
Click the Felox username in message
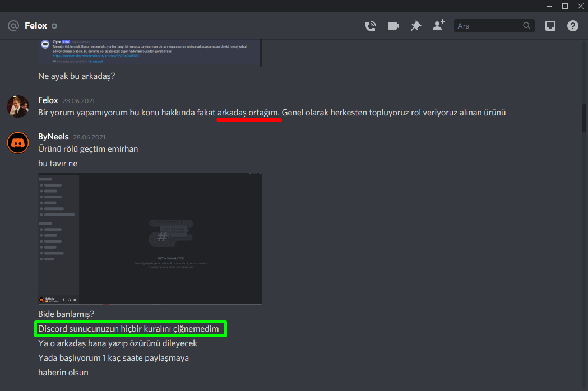pyautogui.click(x=48, y=100)
